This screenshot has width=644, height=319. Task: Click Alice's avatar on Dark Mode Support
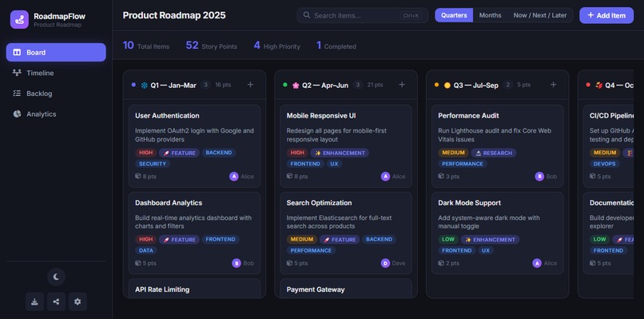pyautogui.click(x=537, y=263)
